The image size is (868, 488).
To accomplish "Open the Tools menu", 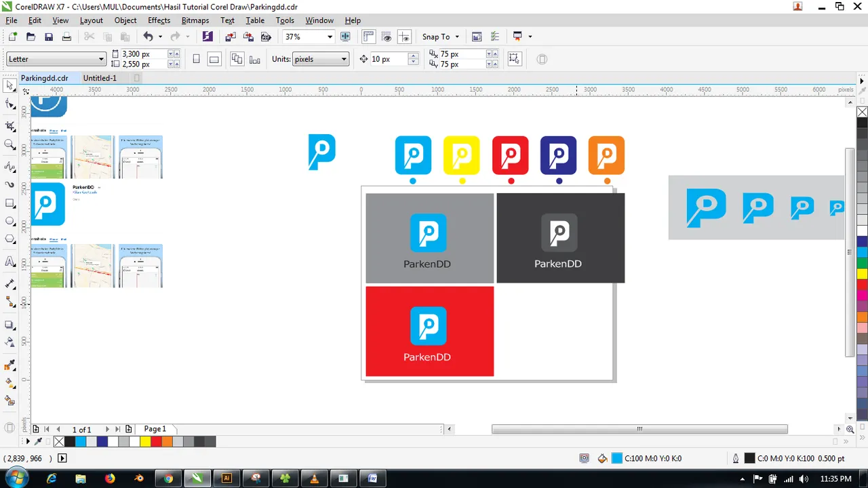I will pyautogui.click(x=285, y=20).
